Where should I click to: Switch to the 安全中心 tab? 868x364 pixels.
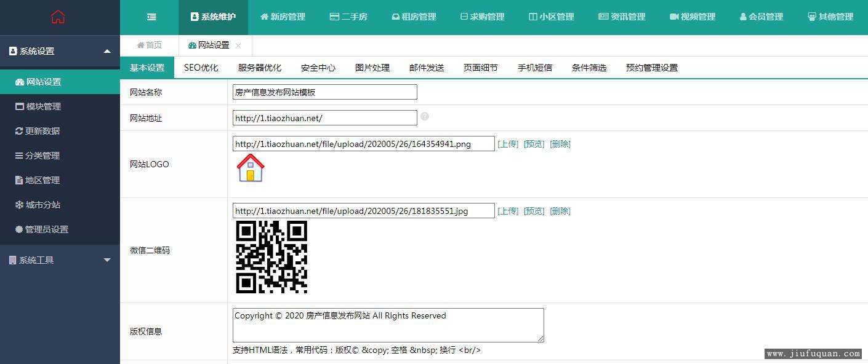pos(318,68)
